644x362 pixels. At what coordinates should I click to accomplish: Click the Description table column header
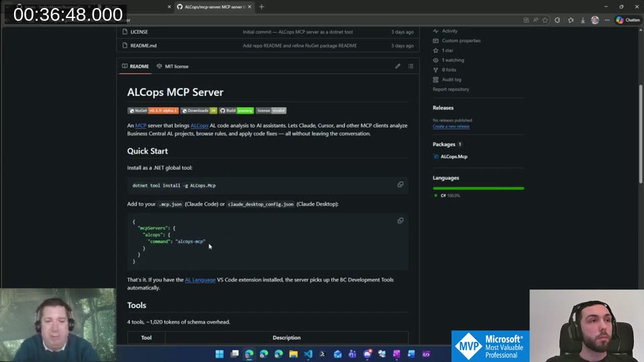pyautogui.click(x=286, y=338)
